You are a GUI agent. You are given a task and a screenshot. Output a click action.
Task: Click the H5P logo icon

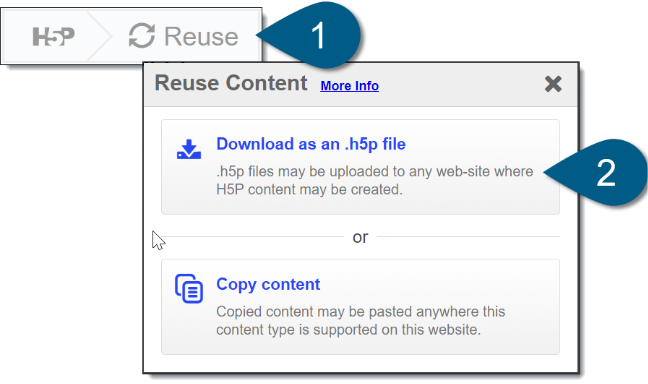(53, 36)
